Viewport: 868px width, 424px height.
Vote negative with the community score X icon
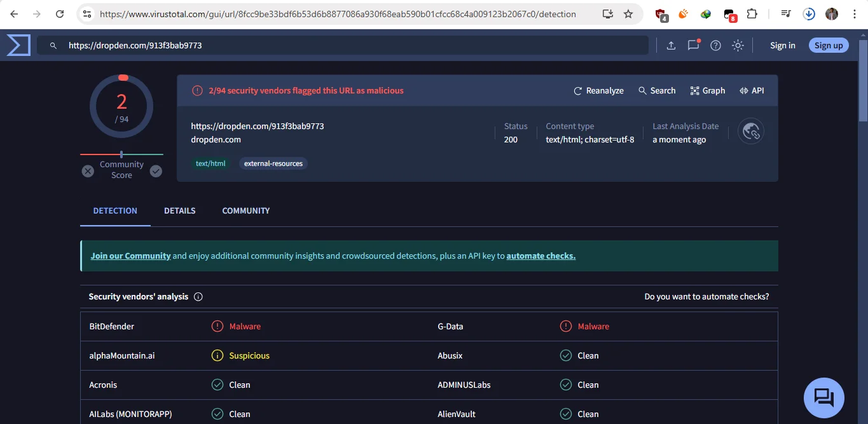coord(88,171)
